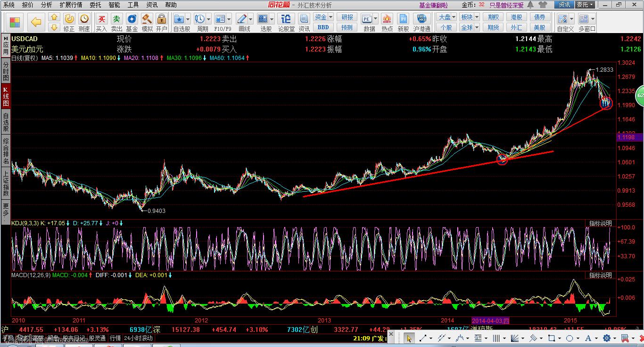
Task: Switch to 分时图 side tab
Action: [x=6, y=71]
